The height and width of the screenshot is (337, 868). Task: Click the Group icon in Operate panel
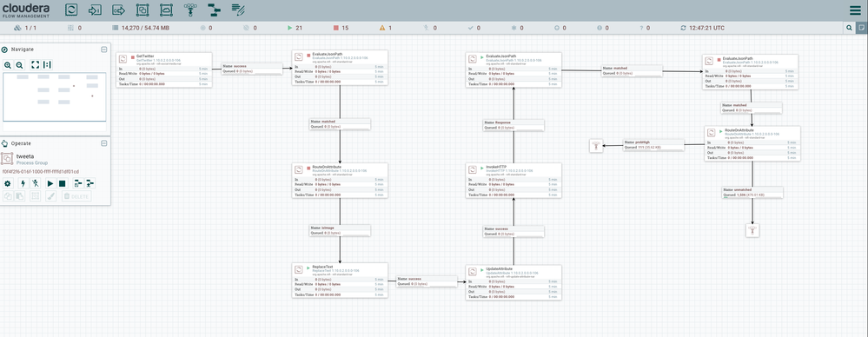click(35, 196)
